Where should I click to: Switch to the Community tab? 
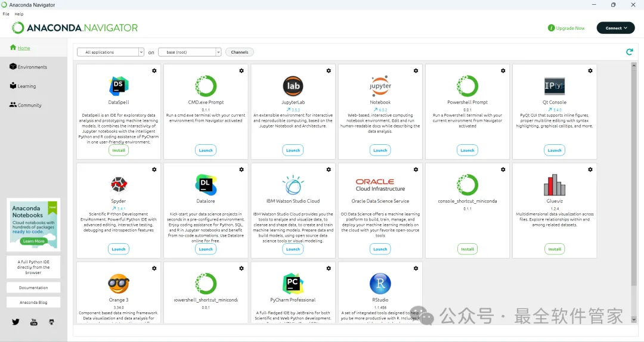tap(26, 105)
